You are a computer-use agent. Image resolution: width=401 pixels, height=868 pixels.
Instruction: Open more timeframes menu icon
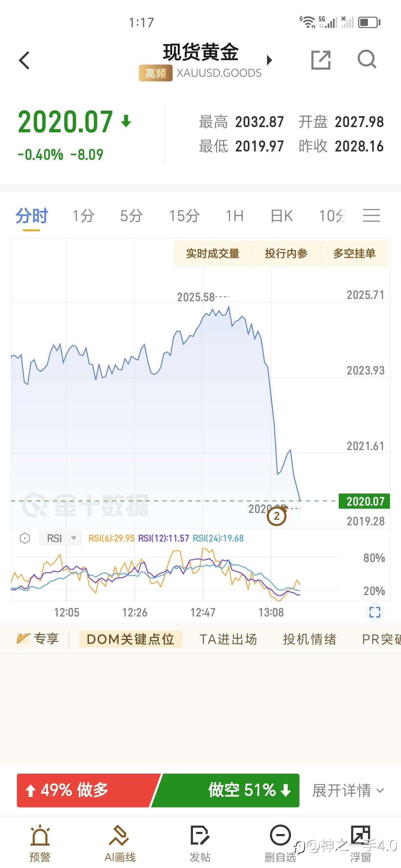[371, 216]
